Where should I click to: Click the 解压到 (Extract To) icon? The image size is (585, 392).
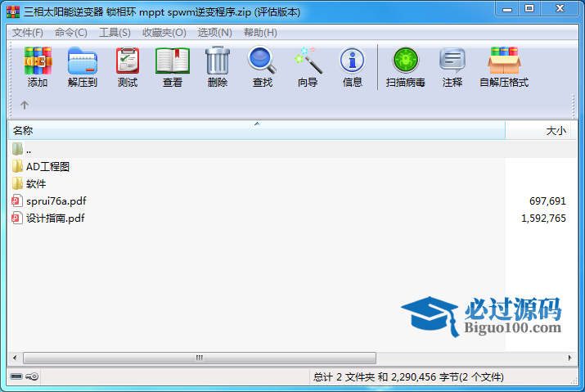coord(83,61)
